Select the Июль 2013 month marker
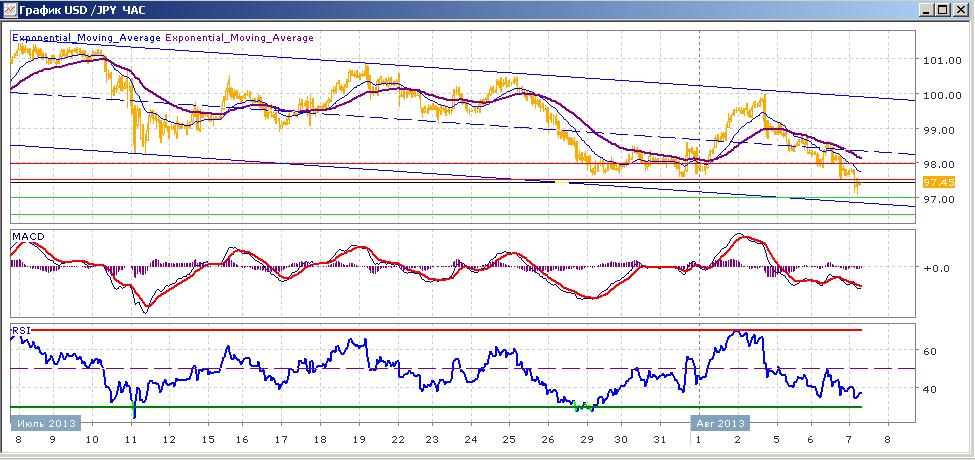Screen dimensions: 975x460 [46, 423]
